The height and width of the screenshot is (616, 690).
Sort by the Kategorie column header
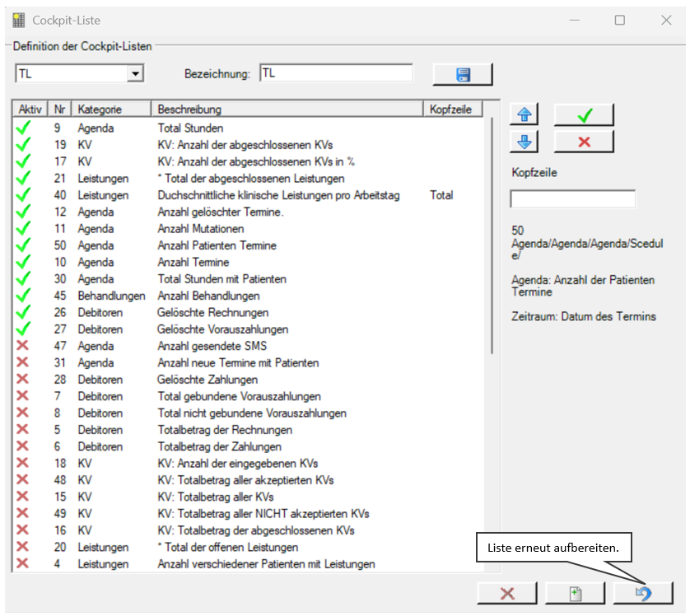[111, 110]
